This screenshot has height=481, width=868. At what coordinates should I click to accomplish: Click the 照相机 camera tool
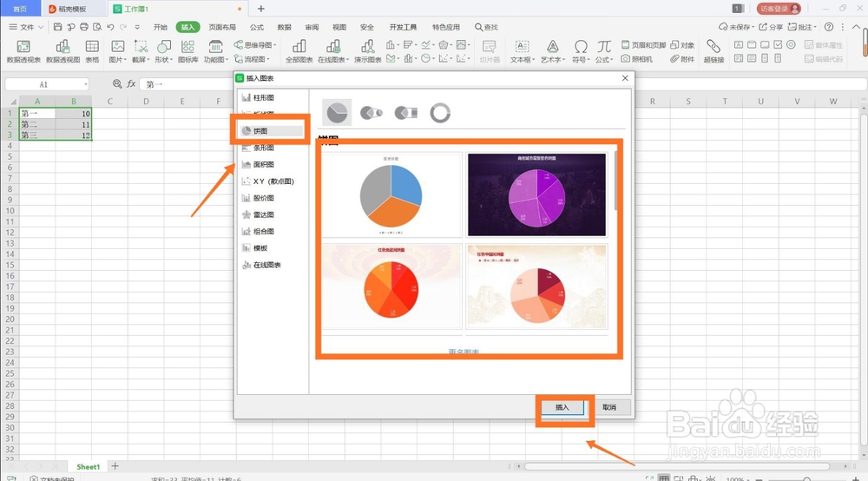636,59
